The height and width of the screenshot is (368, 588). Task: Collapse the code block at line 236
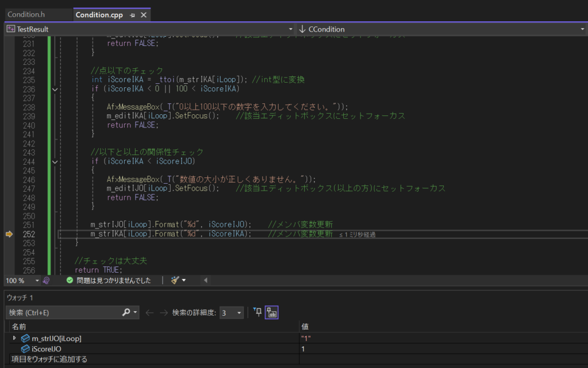tap(55, 89)
